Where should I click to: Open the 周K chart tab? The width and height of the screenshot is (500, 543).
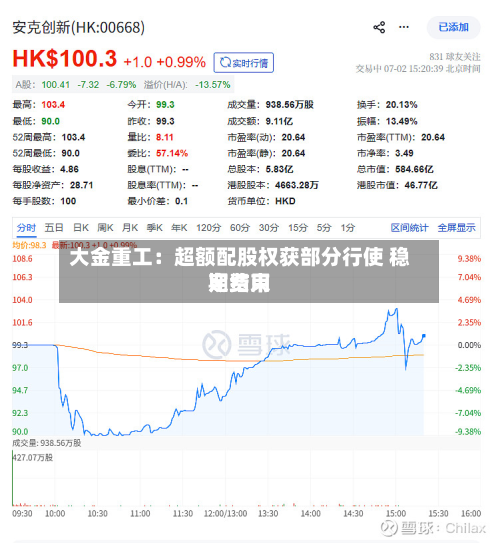tap(105, 228)
